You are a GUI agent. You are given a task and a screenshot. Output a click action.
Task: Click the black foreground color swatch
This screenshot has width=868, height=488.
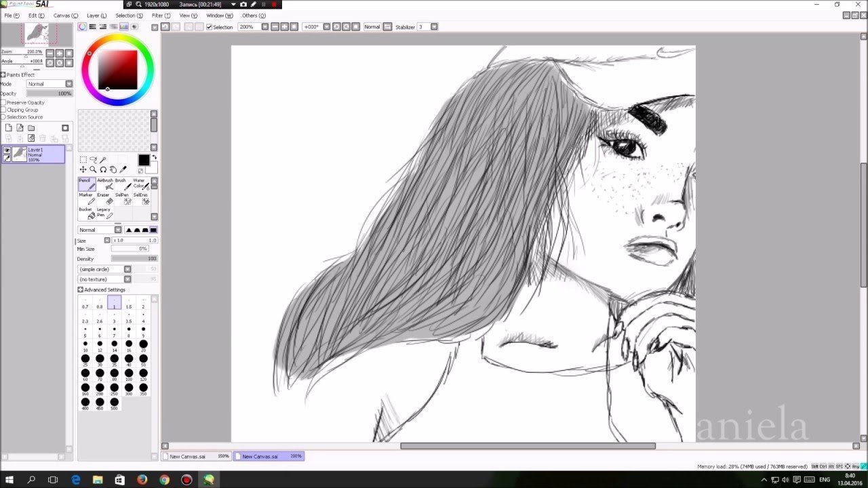click(144, 160)
